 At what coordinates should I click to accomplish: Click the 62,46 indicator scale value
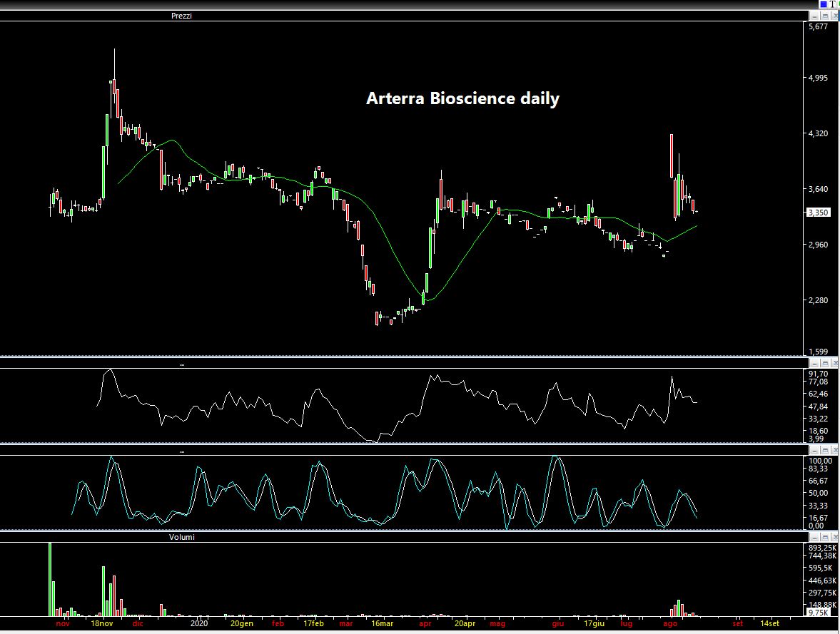[818, 394]
